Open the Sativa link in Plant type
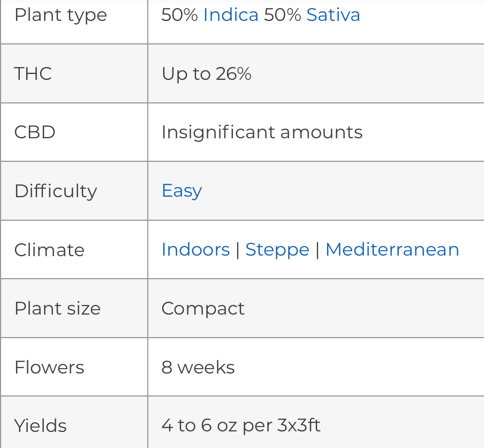This screenshot has width=484, height=448. click(333, 15)
